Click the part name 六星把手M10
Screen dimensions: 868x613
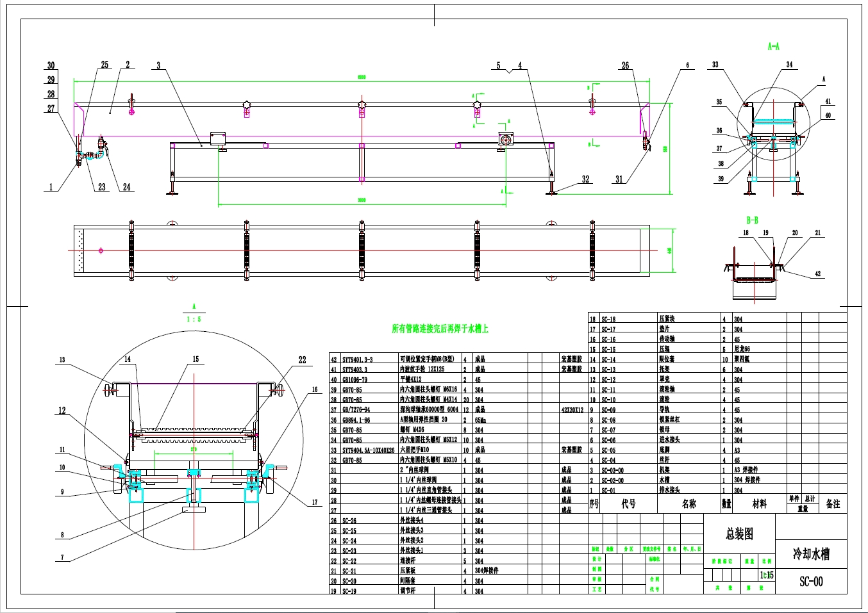tap(414, 450)
